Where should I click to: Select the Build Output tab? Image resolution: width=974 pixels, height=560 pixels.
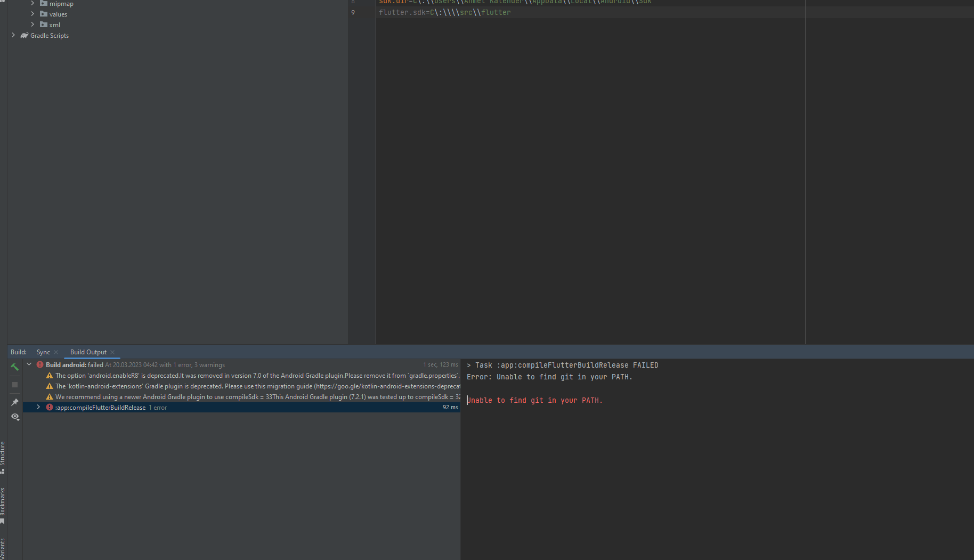click(88, 352)
